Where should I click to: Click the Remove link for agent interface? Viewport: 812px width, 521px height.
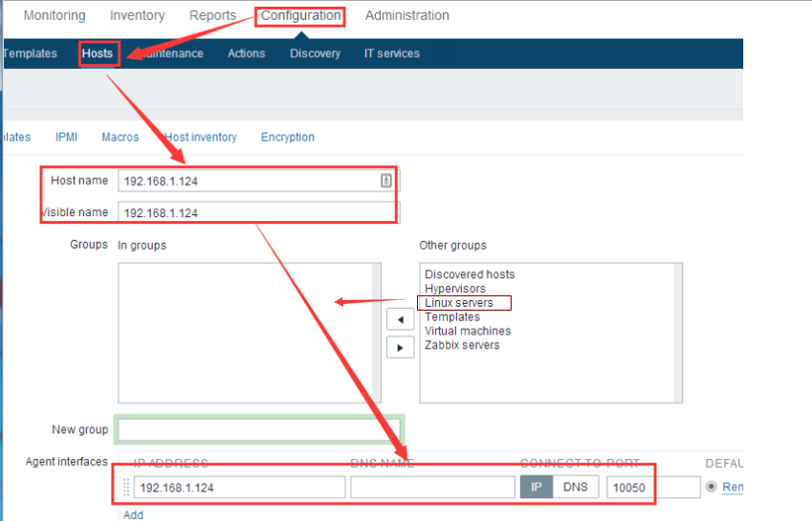tap(733, 487)
